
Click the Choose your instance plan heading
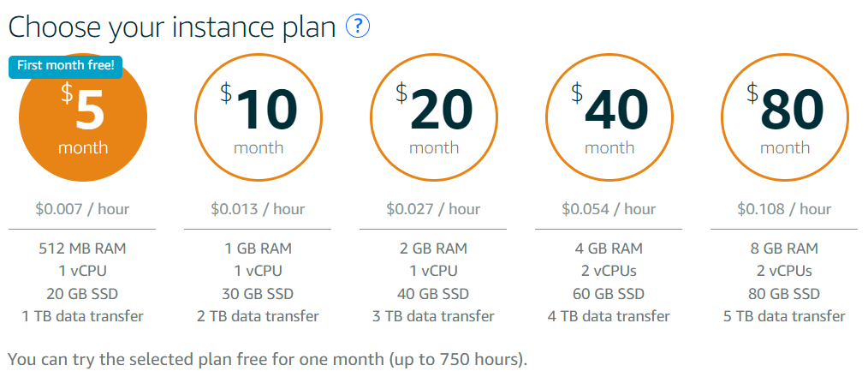click(172, 27)
